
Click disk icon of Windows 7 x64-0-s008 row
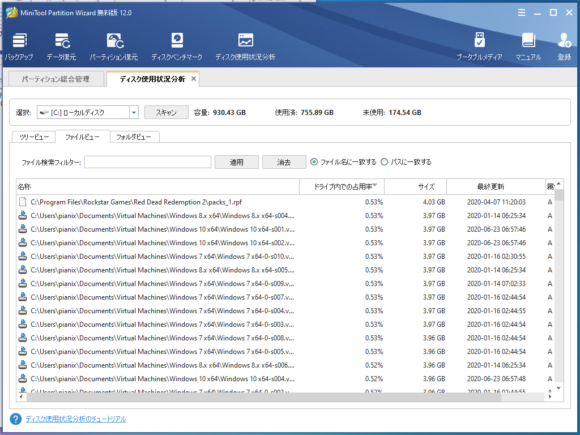(x=23, y=338)
